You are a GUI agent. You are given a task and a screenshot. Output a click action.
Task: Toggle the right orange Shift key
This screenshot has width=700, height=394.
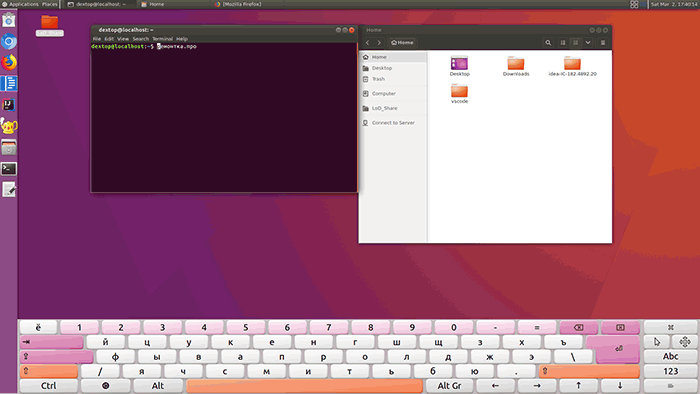pyautogui.click(x=589, y=371)
